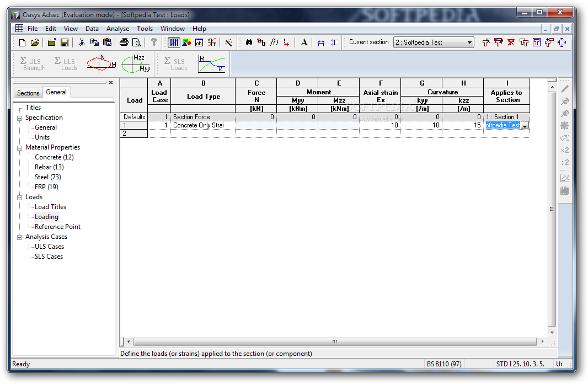Click the ULS Loads sigma button
Viewport: 588px width, 384px height.
66,63
